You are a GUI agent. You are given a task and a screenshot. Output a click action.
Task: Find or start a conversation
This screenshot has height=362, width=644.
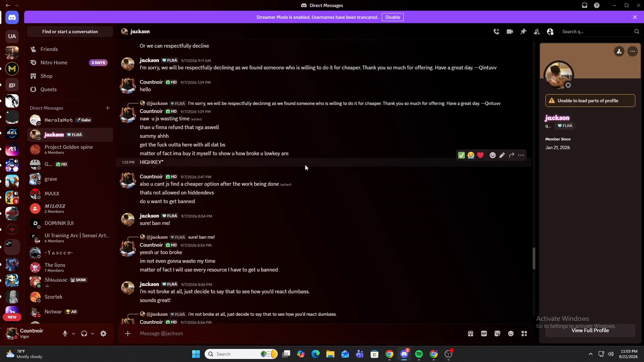click(70, 32)
